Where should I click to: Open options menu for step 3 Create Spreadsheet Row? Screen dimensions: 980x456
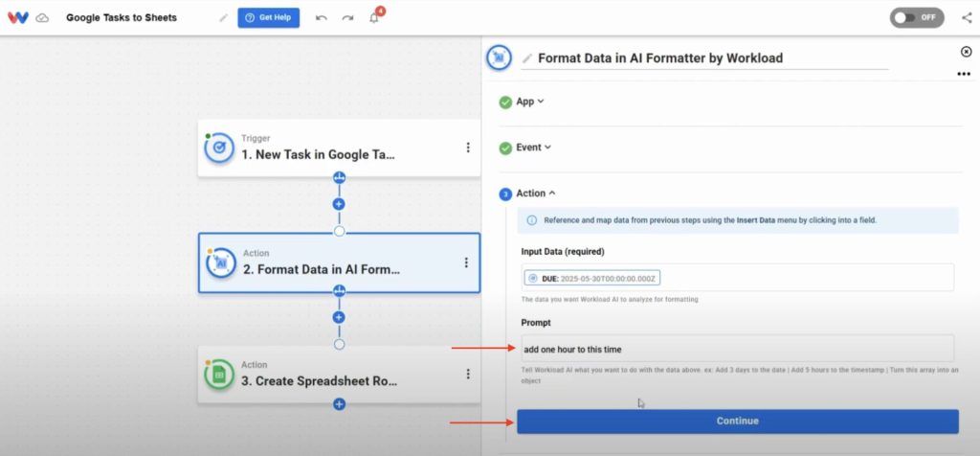tap(467, 374)
